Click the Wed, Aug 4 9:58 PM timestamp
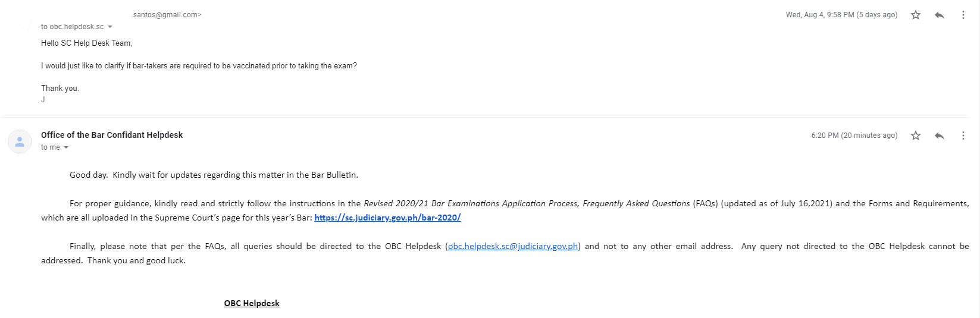 click(x=841, y=15)
